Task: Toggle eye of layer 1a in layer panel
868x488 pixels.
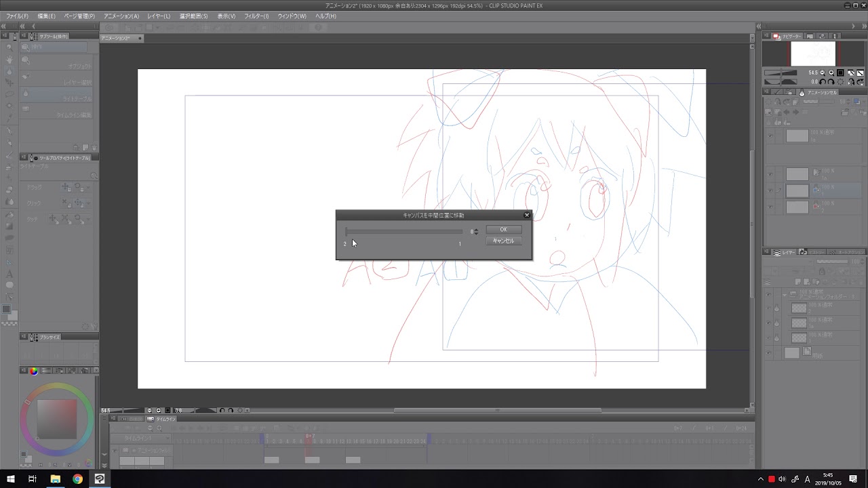Action: coord(769,323)
